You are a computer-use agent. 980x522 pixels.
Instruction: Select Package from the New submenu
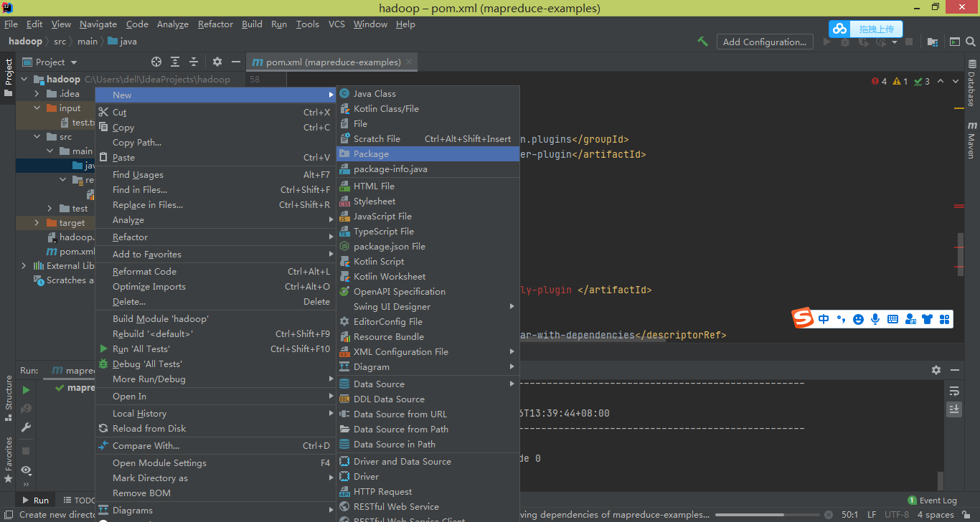tap(428, 153)
